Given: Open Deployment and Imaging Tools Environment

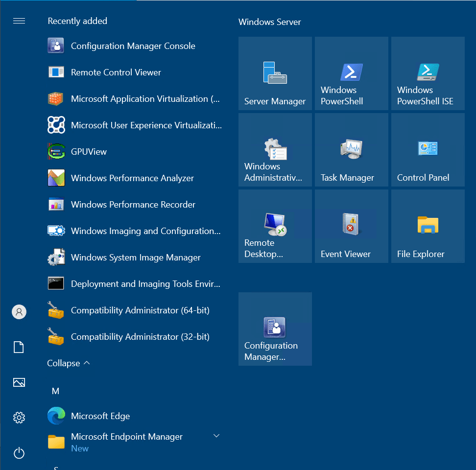Looking at the screenshot, I should pos(135,283).
